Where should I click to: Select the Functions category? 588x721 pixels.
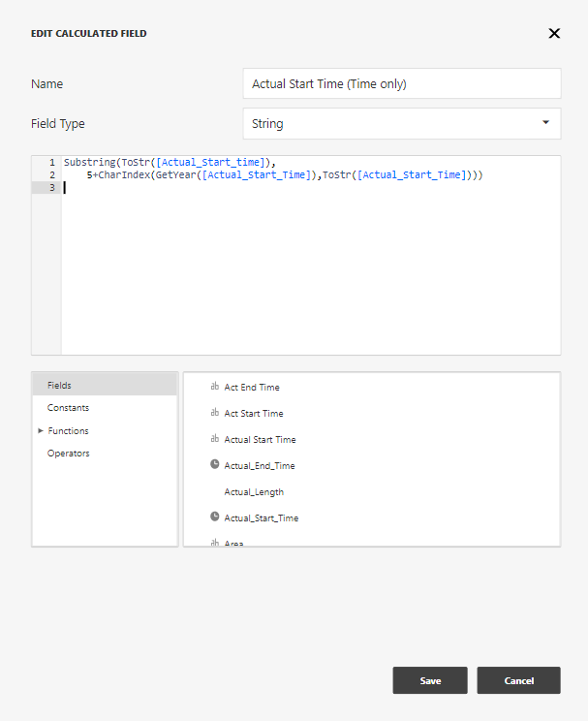68,431
